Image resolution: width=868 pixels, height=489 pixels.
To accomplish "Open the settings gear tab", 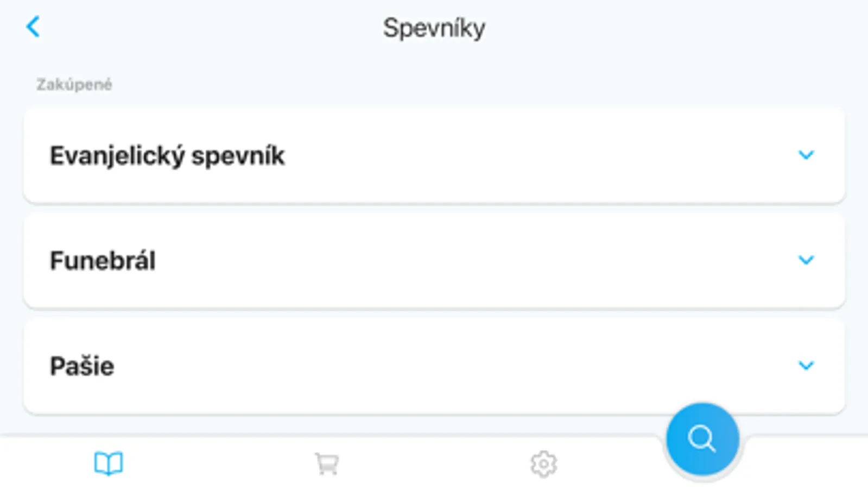I will point(543,464).
